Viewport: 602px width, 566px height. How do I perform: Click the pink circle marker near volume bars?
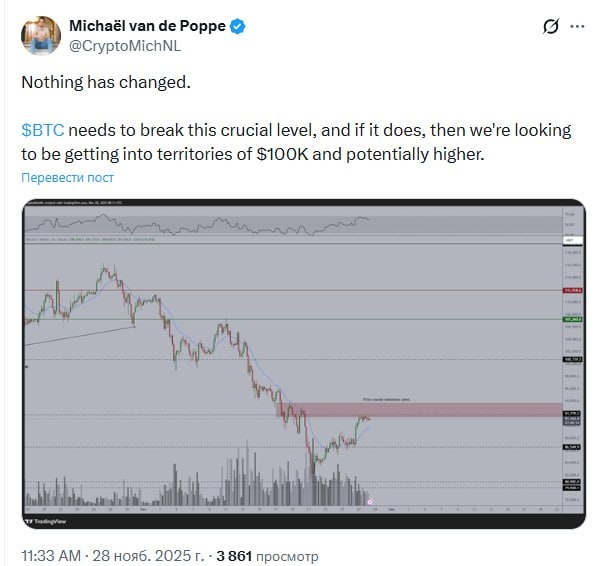coord(370,501)
